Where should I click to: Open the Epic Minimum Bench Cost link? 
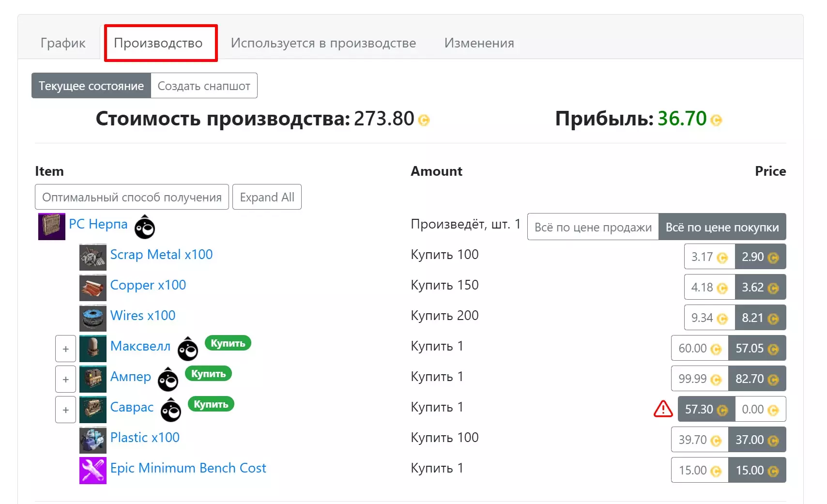tap(188, 468)
